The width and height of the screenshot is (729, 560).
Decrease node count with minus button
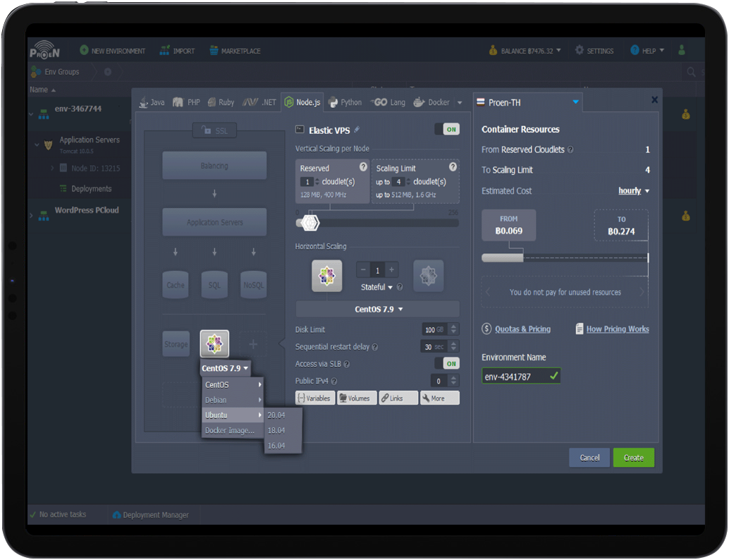363,269
